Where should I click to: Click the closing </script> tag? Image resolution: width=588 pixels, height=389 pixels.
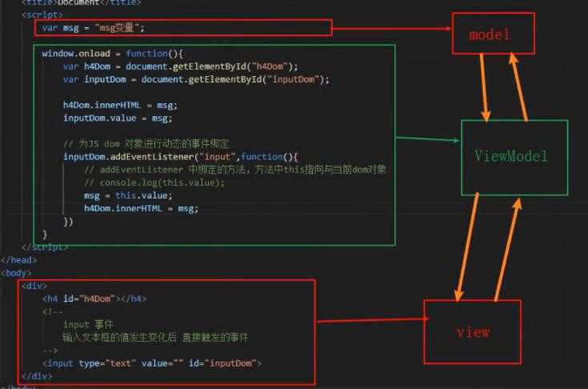45,247
